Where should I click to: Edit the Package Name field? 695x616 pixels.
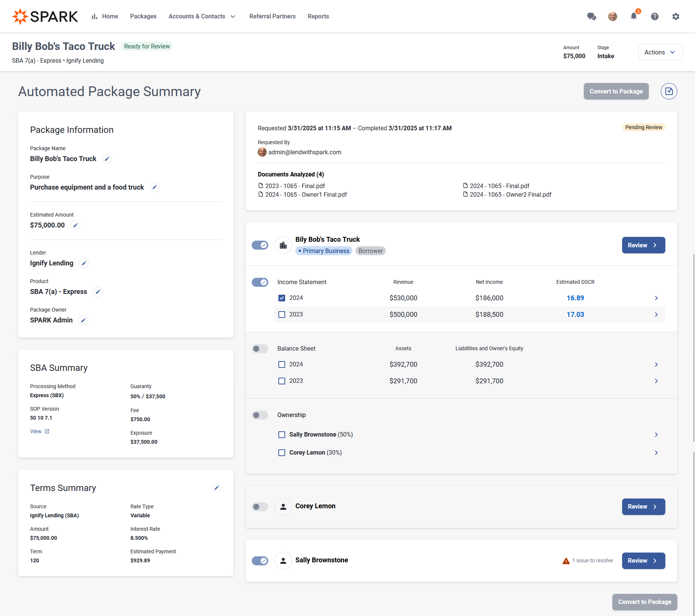point(107,159)
